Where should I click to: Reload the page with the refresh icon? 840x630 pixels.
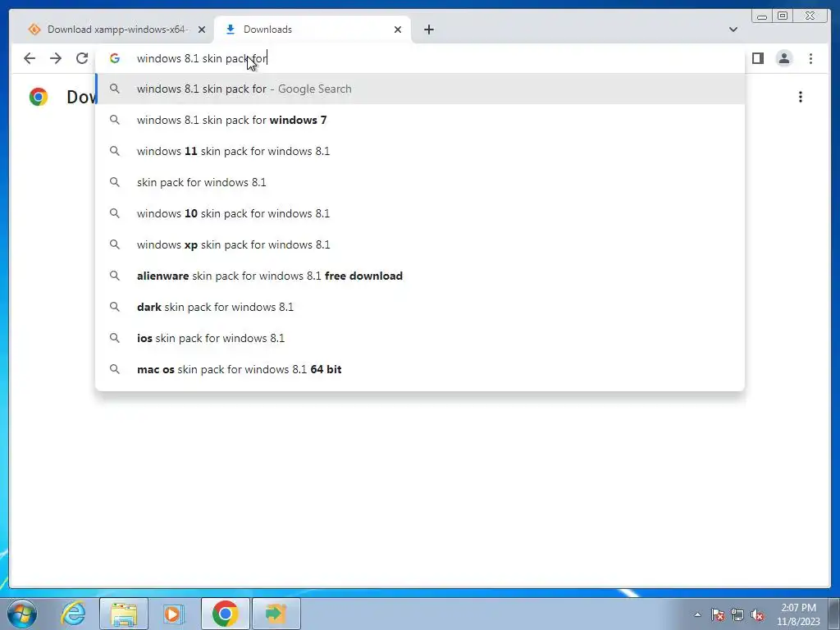pyautogui.click(x=82, y=58)
